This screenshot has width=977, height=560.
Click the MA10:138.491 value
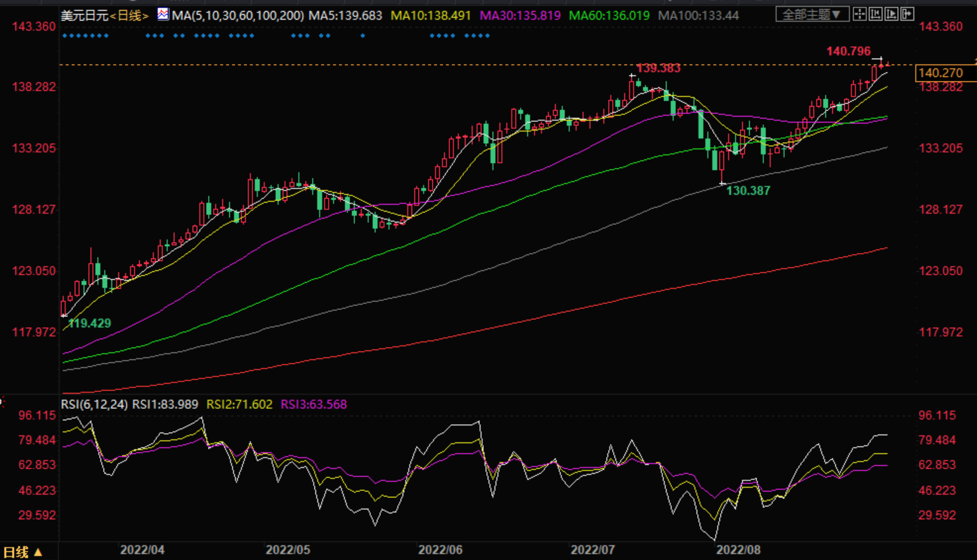click(x=431, y=15)
